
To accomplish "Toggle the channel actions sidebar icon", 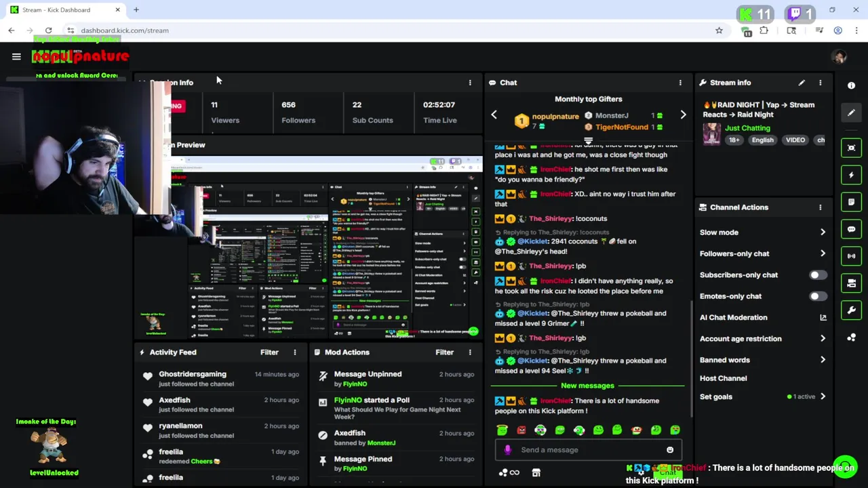I will pyautogui.click(x=851, y=283).
